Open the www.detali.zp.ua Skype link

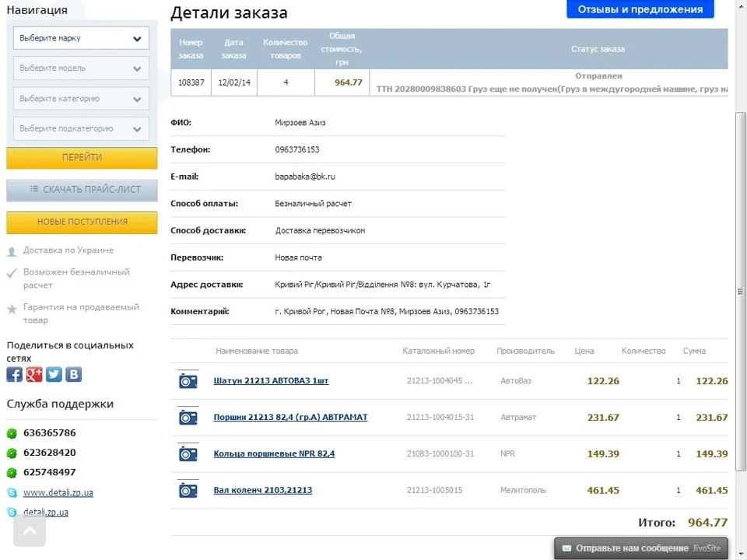point(58,493)
